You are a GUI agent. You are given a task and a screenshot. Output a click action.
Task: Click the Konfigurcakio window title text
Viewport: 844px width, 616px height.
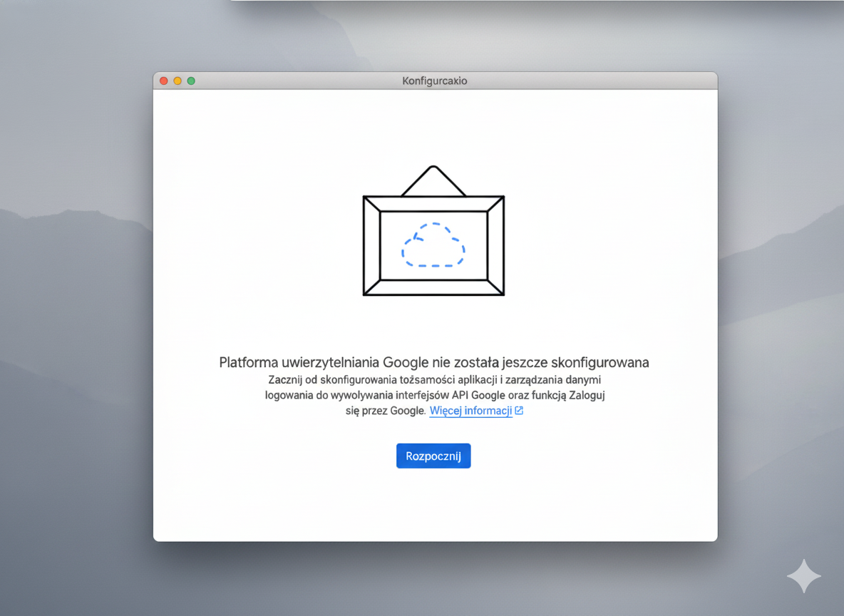pos(434,81)
